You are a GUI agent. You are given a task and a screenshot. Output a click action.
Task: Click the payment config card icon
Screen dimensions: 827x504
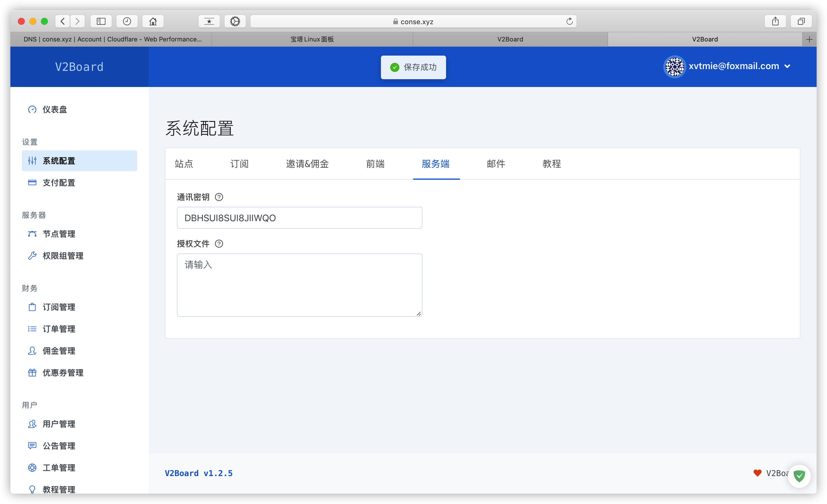coord(32,183)
